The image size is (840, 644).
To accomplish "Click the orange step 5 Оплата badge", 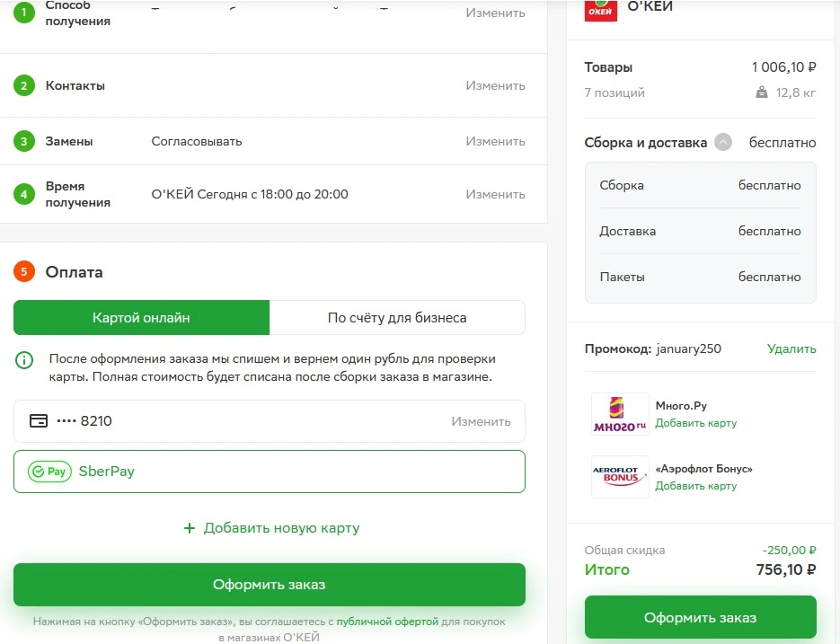I will tap(23, 271).
